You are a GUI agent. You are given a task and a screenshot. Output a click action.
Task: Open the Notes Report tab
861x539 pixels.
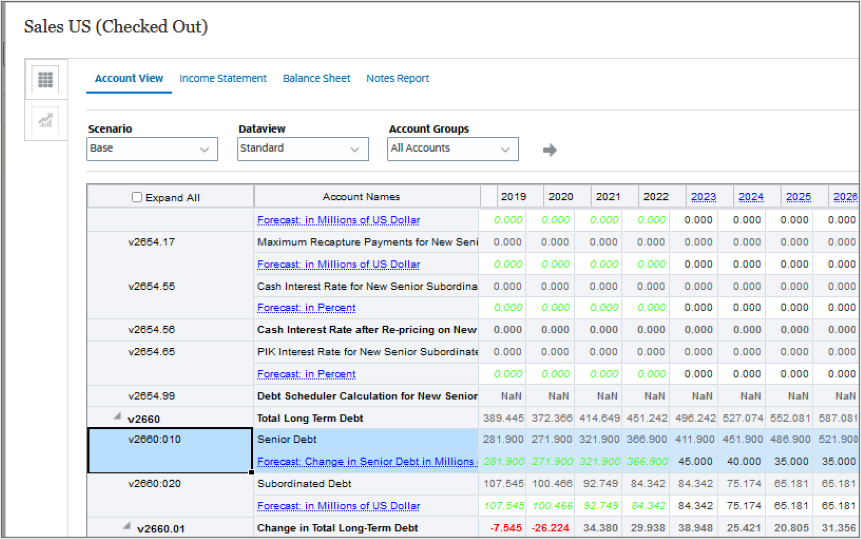click(397, 78)
